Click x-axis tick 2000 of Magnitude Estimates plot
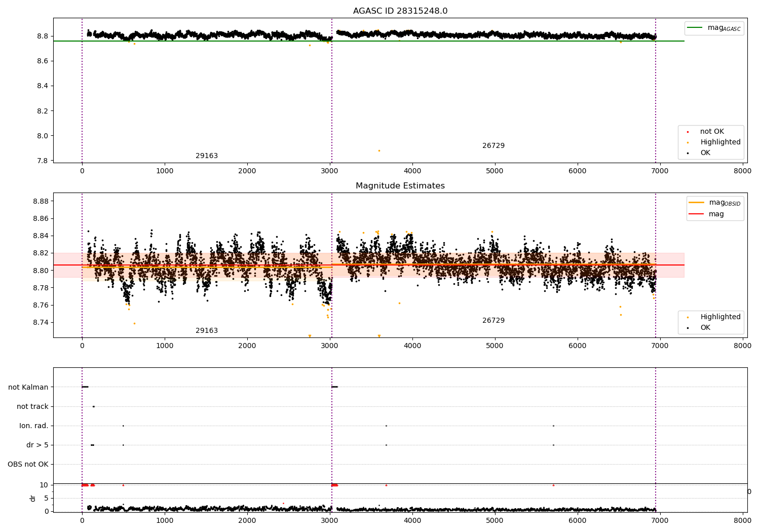 pos(247,346)
